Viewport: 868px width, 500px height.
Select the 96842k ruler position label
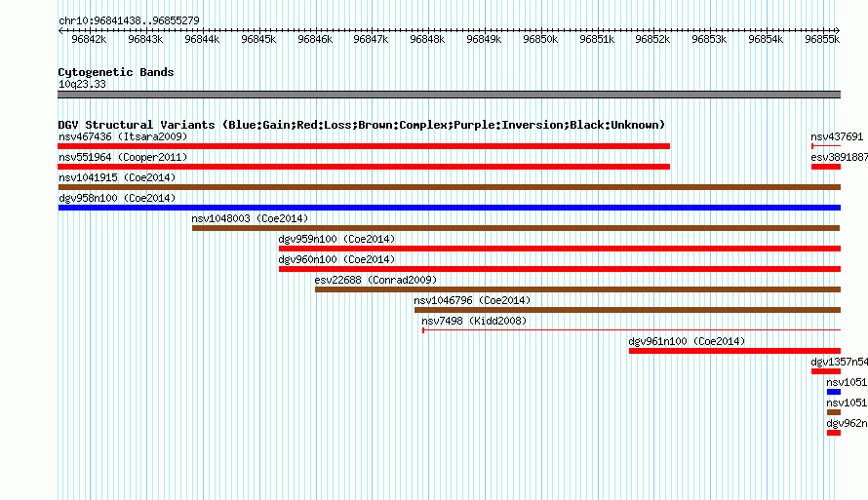click(89, 39)
